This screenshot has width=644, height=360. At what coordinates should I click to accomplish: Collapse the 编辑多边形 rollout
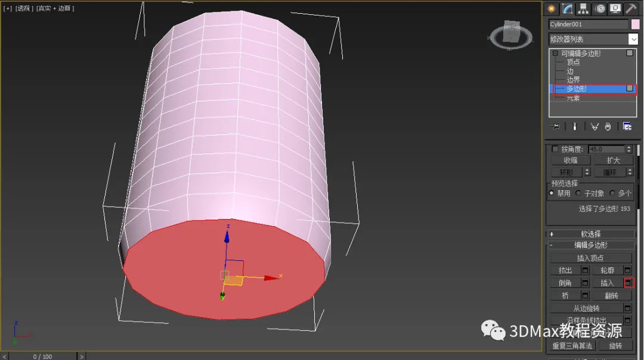(x=590, y=245)
